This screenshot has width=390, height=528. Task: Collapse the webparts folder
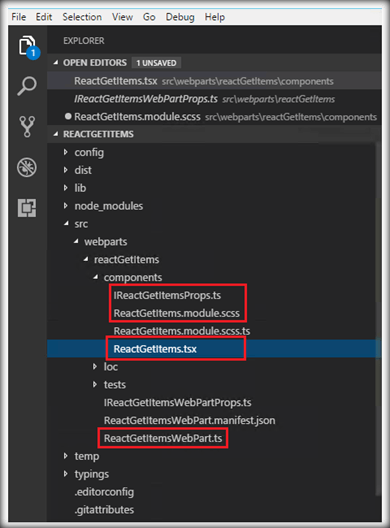click(76, 241)
